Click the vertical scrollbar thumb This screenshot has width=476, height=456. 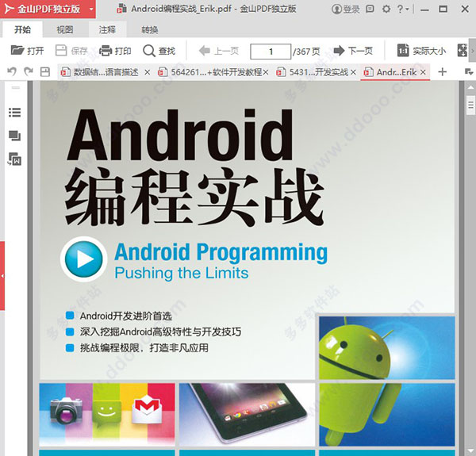coord(470,105)
